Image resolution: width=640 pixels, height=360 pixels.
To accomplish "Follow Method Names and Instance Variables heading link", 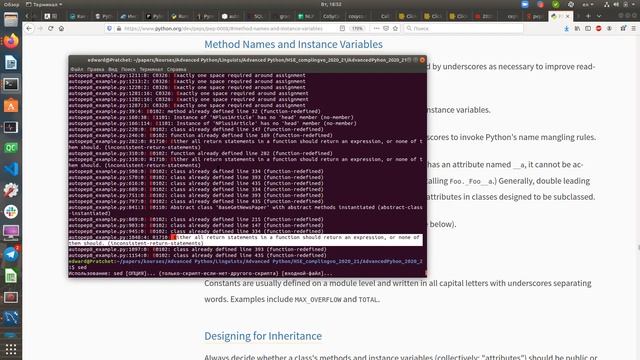I will [293, 44].
